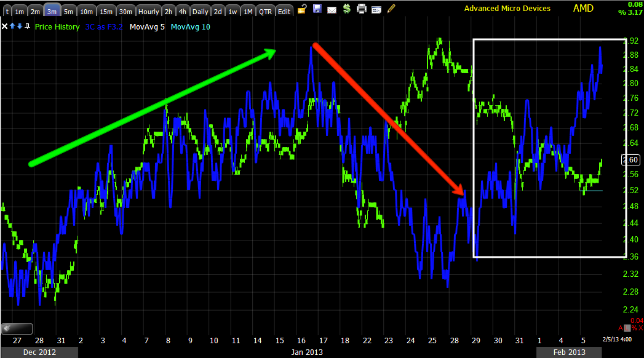Switch to the 1w timeframe tab
Screen dimensions: 644x358
pos(233,11)
